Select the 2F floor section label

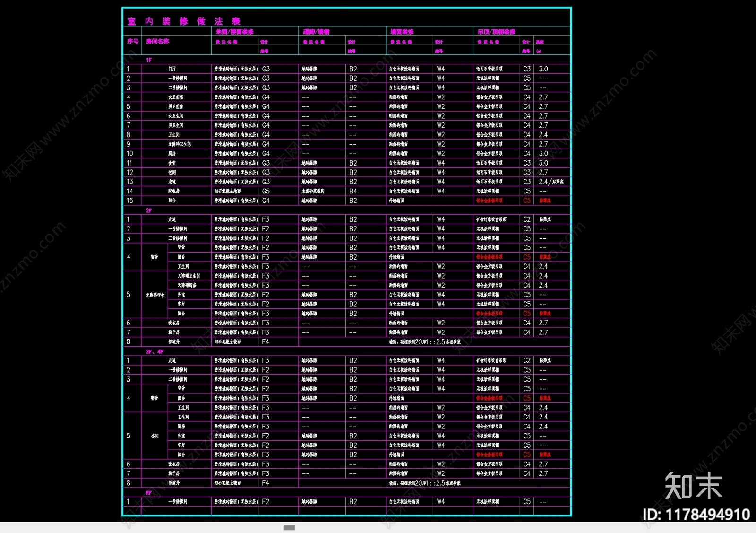pyautogui.click(x=149, y=210)
